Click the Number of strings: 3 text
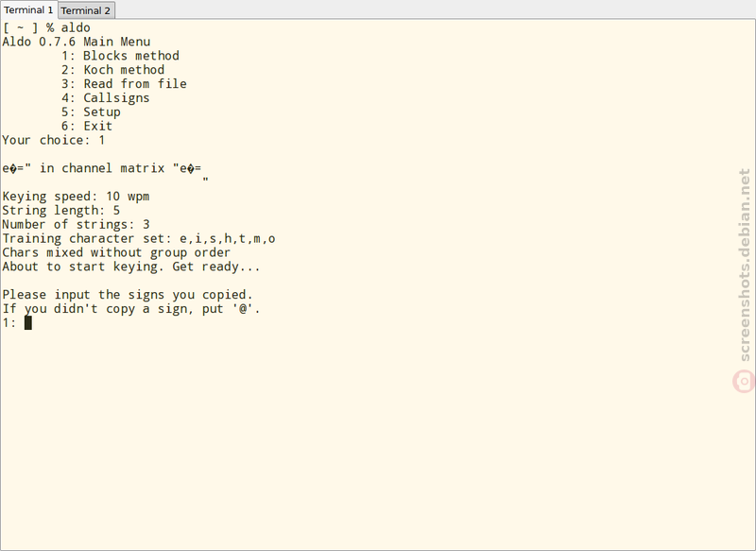The width and height of the screenshot is (756, 551). (76, 225)
